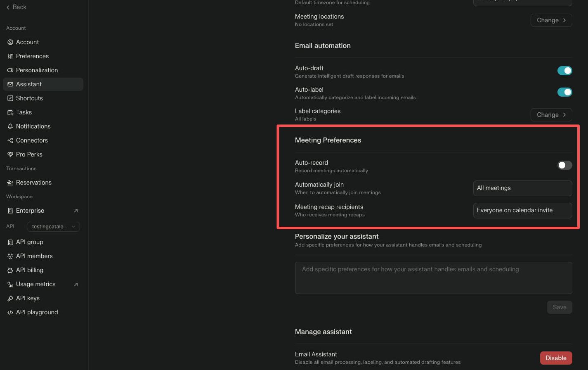Click the assistant preferences text box

pos(433,277)
